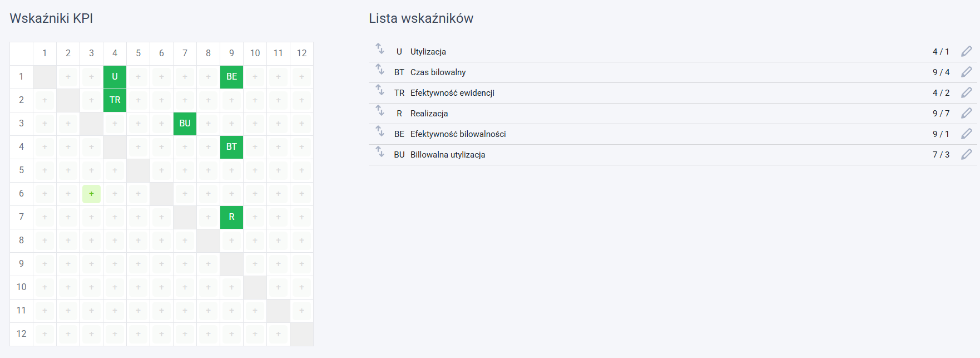Open the Efektywność bilowalności list entry
The height and width of the screenshot is (358, 980).
(x=672, y=134)
